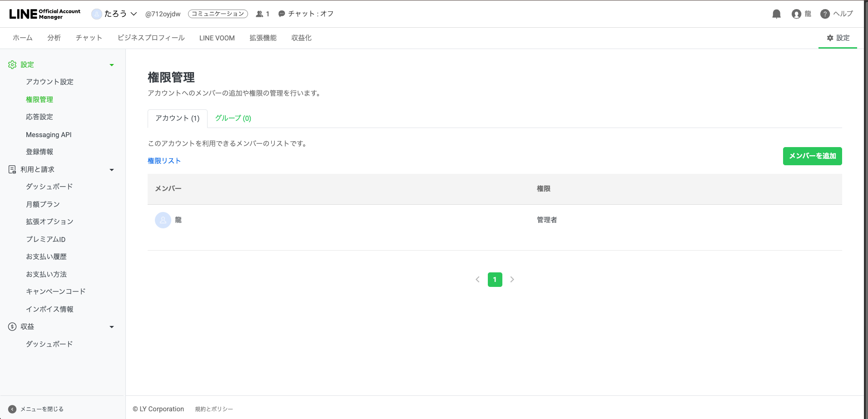Click the コミュニケーション plan badge
The height and width of the screenshot is (419, 868).
coord(218,14)
